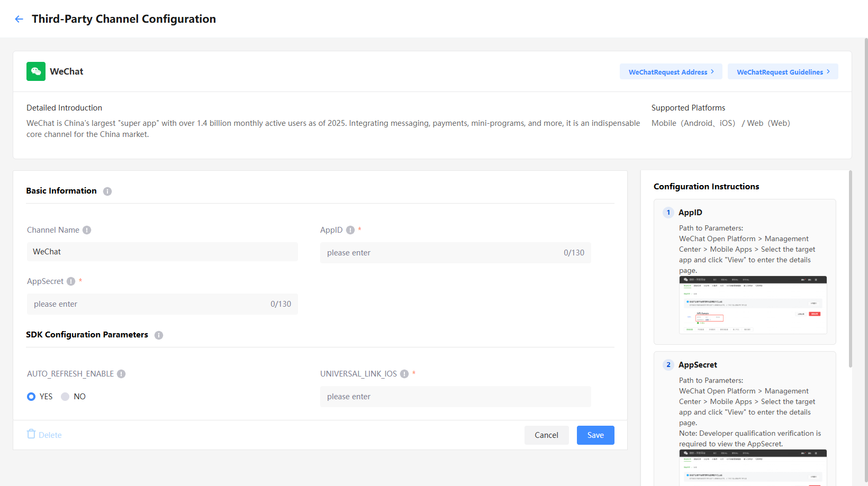Focus the Channel Name input field

162,252
